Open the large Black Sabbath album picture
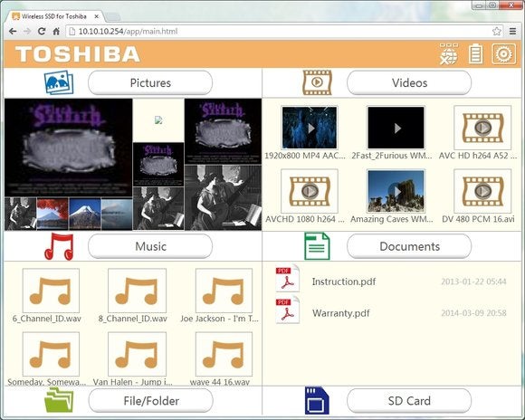The height and width of the screenshot is (420, 525). [x=68, y=148]
